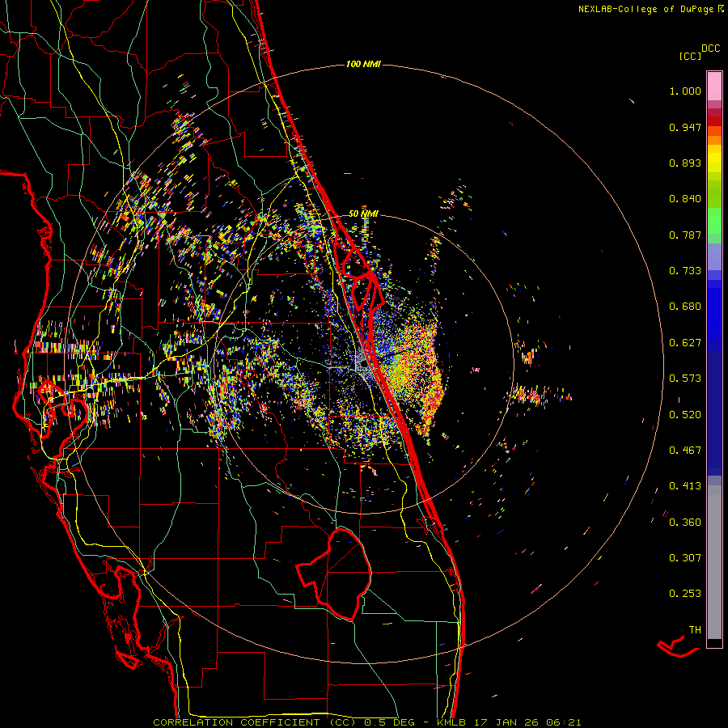Click the 0.627 scale value
The height and width of the screenshot is (728, 728).
pyautogui.click(x=685, y=343)
